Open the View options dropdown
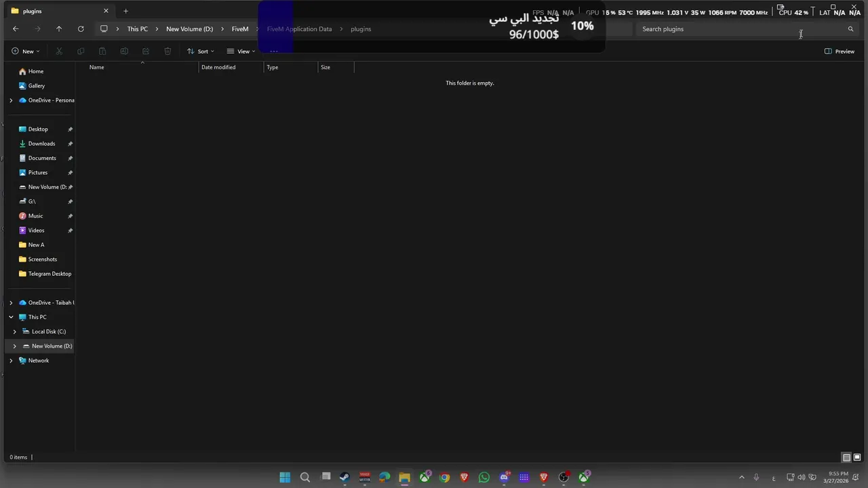This screenshot has height=488, width=868. pyautogui.click(x=241, y=52)
